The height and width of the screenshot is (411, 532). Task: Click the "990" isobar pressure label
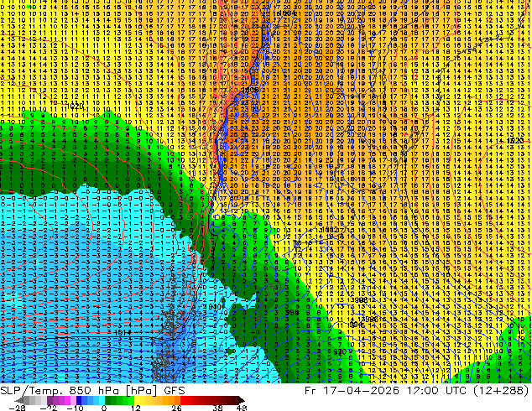[340, 351]
